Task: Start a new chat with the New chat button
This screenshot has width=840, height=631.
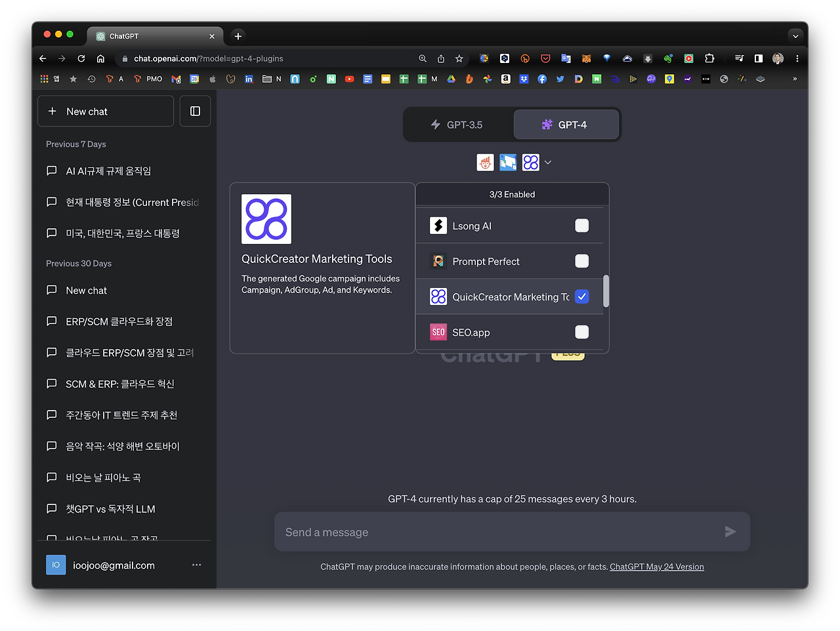Action: 106,112
